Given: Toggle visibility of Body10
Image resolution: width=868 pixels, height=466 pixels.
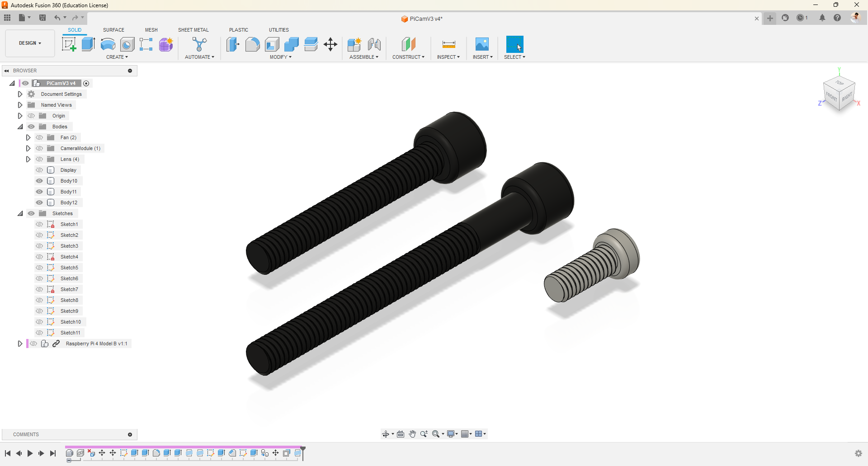Looking at the screenshot, I should coord(39,181).
